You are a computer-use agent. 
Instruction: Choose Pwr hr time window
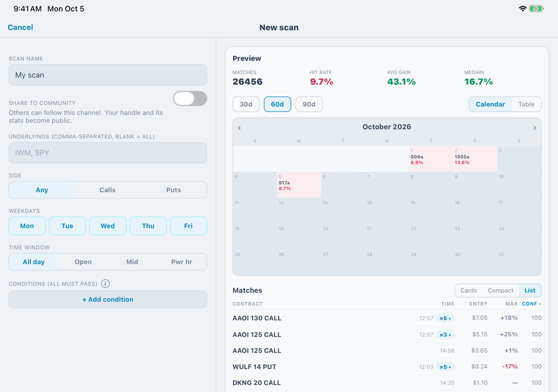coord(182,262)
